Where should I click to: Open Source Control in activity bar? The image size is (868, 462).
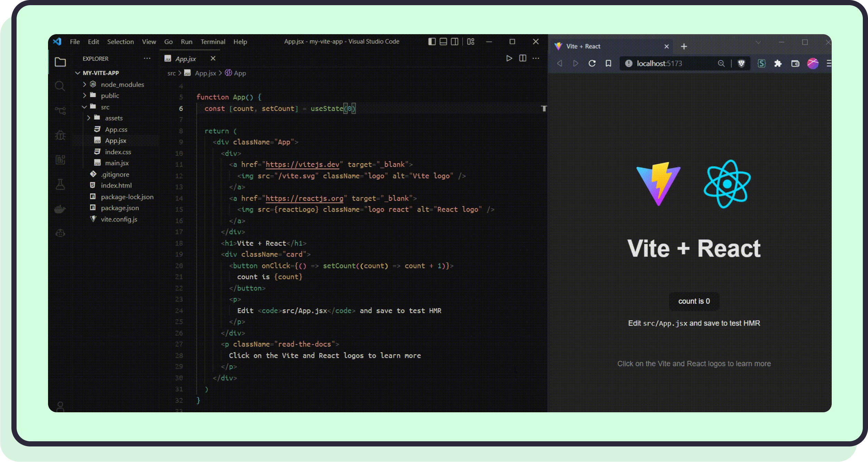coord(60,110)
